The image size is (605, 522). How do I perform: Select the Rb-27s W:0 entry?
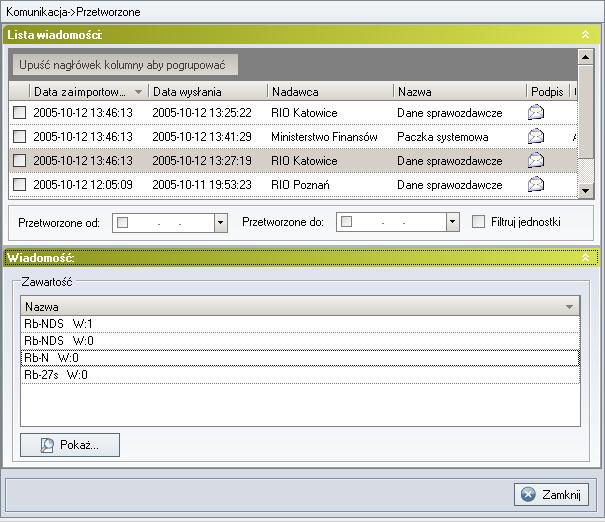[300, 375]
